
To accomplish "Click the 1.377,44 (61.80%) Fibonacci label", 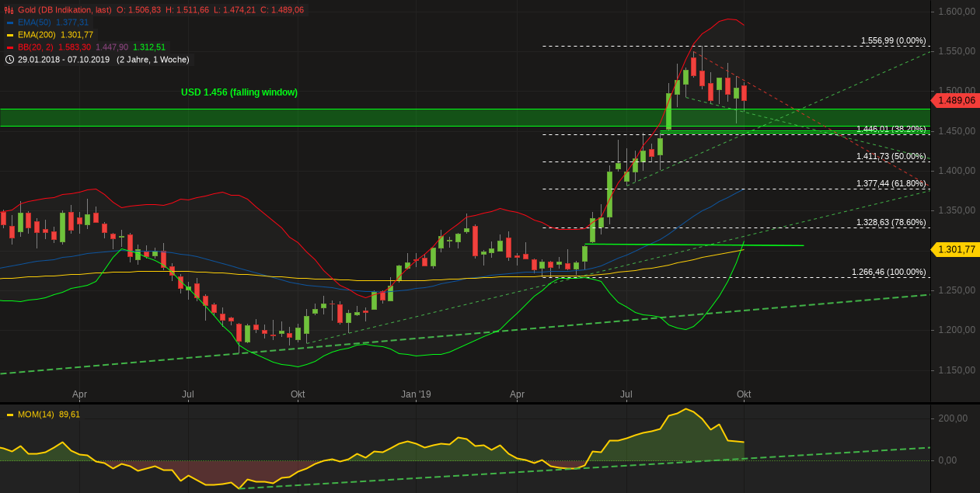I will coord(891,183).
